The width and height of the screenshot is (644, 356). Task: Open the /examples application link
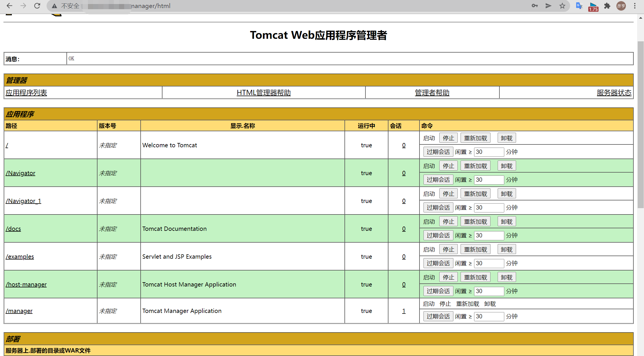coord(20,257)
